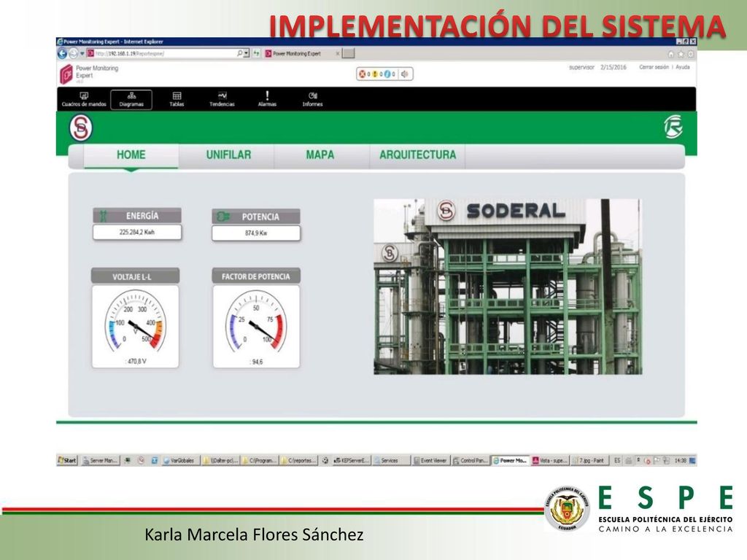Click the browser favorites star icon

point(681,54)
